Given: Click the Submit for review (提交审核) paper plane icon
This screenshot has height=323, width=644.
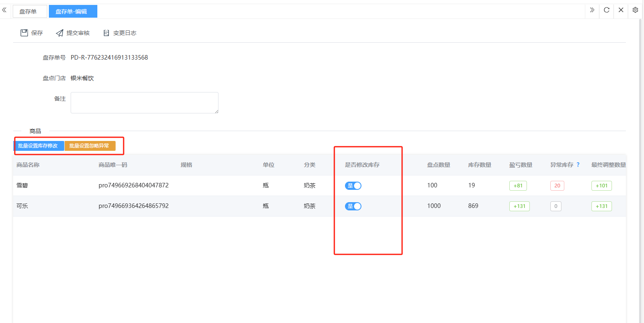Looking at the screenshot, I should click(x=60, y=33).
